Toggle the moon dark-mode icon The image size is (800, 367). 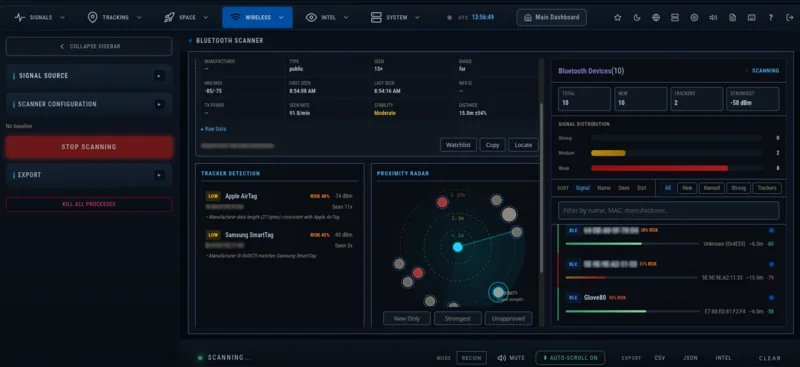[637, 17]
